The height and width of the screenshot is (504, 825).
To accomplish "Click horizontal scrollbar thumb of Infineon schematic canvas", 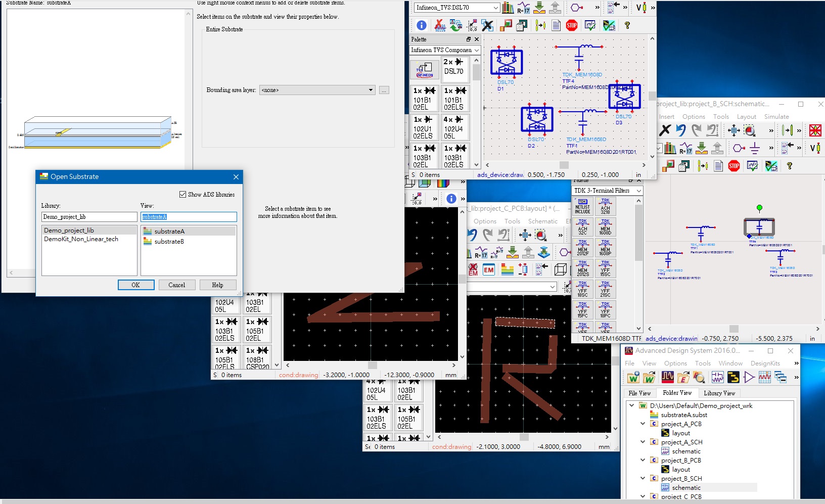I will point(564,165).
